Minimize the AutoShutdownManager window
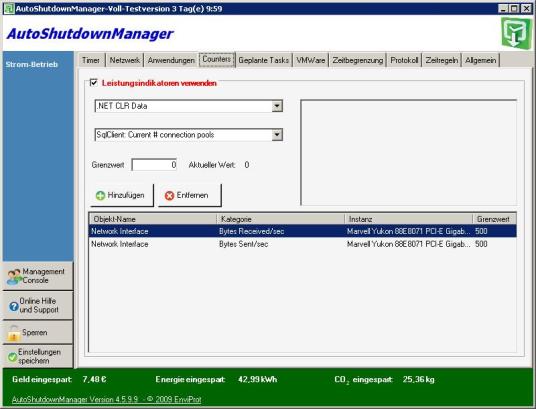Screen dimensions: 536x409 pos(503,9)
